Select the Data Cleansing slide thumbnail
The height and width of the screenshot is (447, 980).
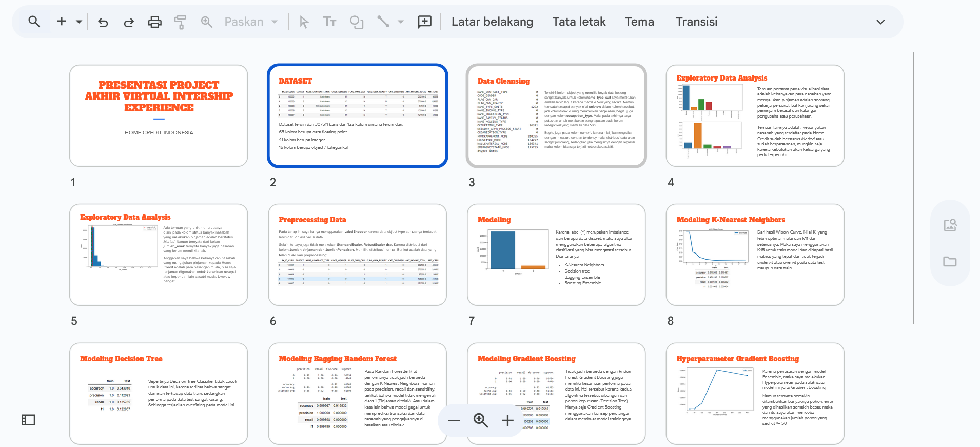[x=556, y=115]
